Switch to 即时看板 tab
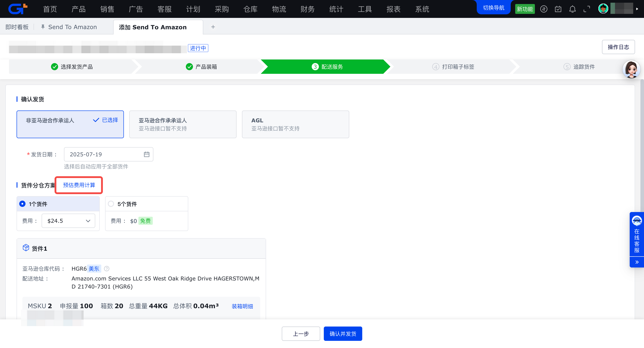The width and height of the screenshot is (644, 348). coord(17,27)
